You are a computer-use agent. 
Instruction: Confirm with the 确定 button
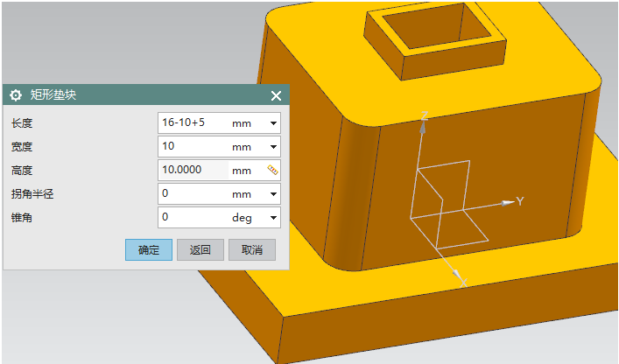point(149,249)
